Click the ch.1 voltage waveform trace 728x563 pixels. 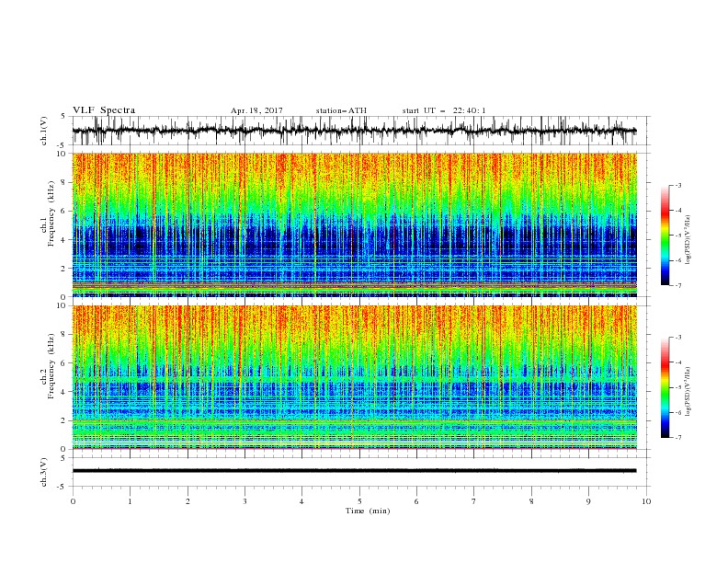[355, 131]
